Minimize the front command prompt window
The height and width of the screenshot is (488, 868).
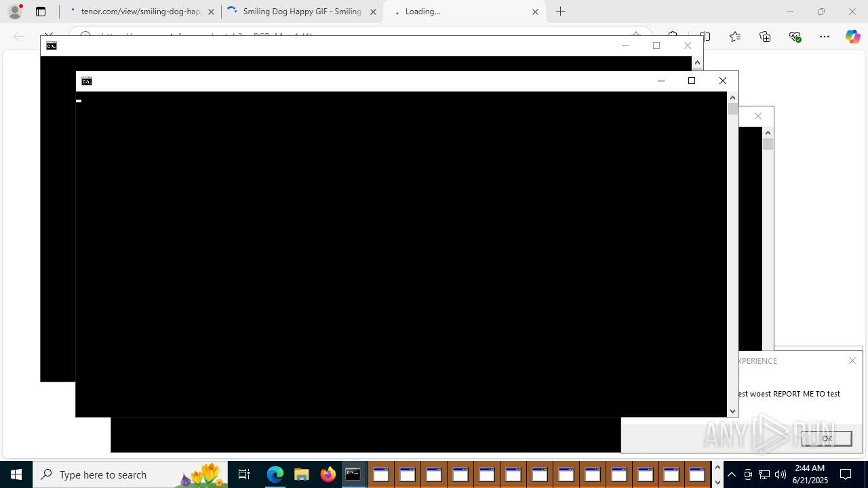point(661,81)
